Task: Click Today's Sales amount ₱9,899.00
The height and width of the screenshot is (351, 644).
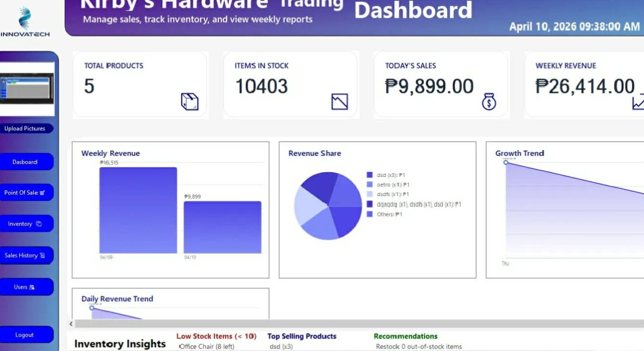Action: pos(429,87)
